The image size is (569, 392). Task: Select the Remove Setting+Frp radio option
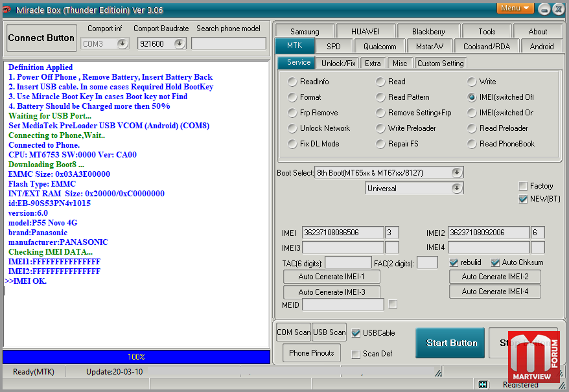(x=380, y=113)
